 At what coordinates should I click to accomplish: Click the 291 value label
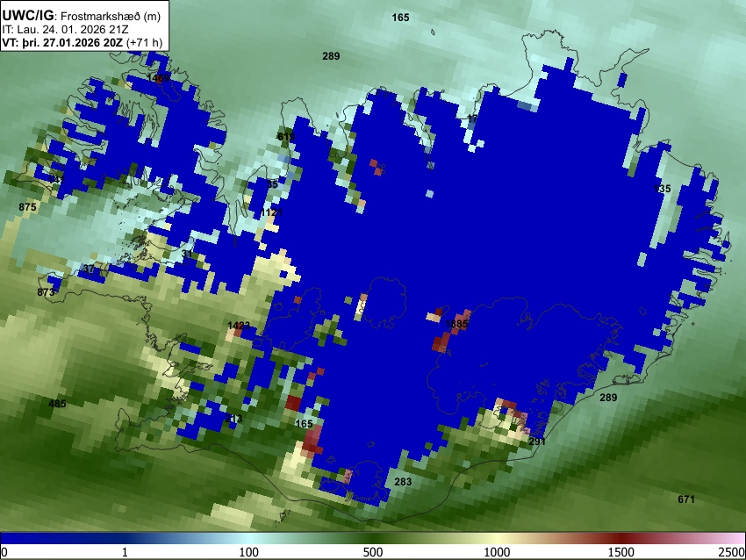click(537, 442)
